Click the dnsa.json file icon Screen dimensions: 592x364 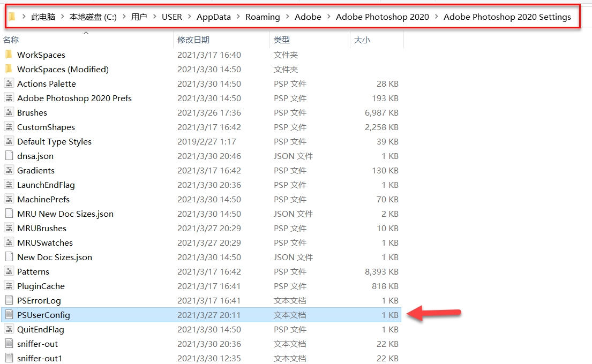coord(8,156)
